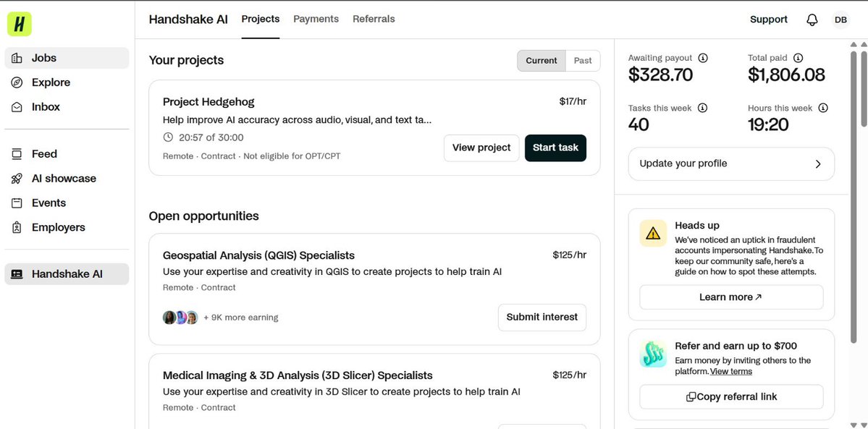This screenshot has width=868, height=429.
Task: Click info icon next to Tasks this week
Action: click(702, 108)
